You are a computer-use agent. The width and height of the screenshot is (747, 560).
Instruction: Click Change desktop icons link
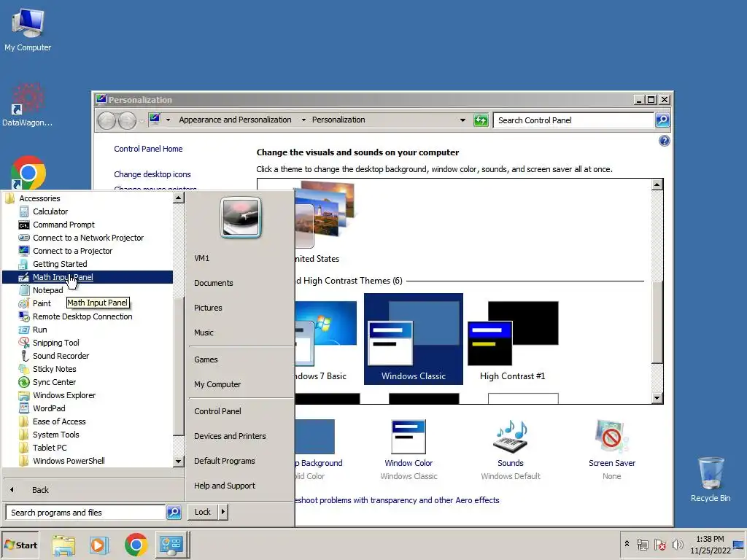pyautogui.click(x=152, y=174)
